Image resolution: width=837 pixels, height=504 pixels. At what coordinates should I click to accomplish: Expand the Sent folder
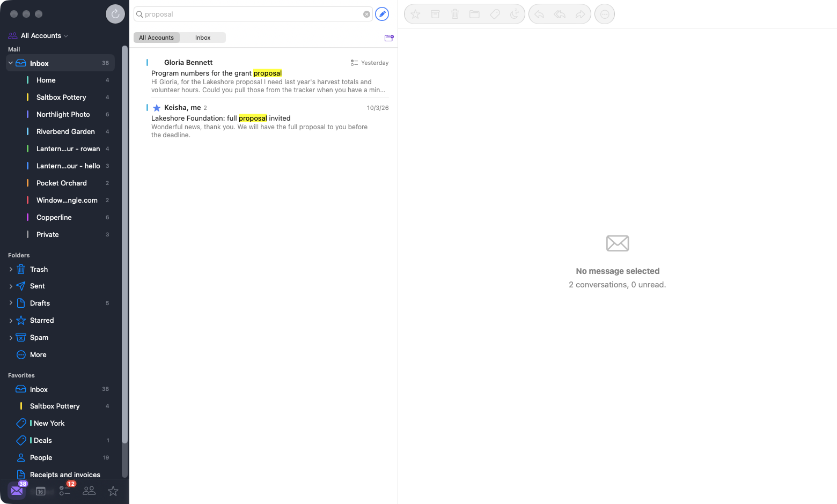pos(11,286)
